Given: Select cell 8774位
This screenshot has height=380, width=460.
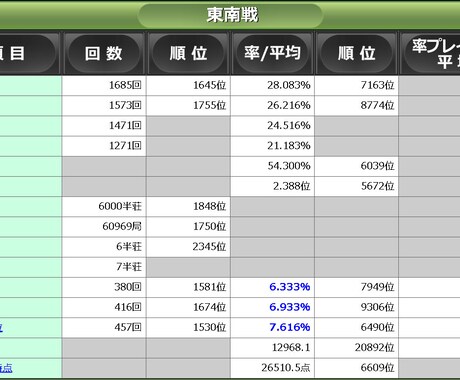Looking at the screenshot, I should 356,106.
